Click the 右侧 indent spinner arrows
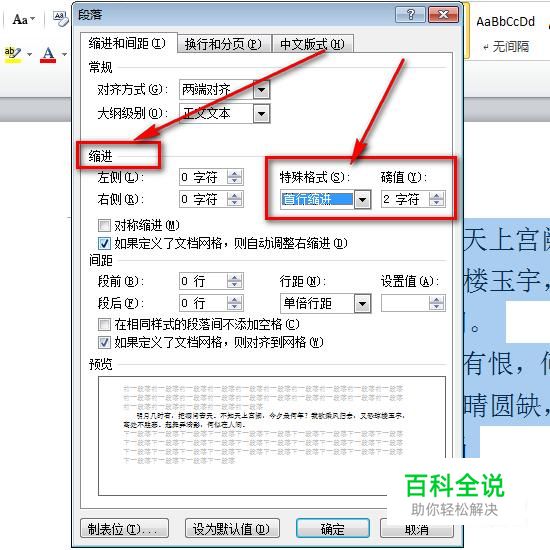Screen dimensions: 550x550 235,199
